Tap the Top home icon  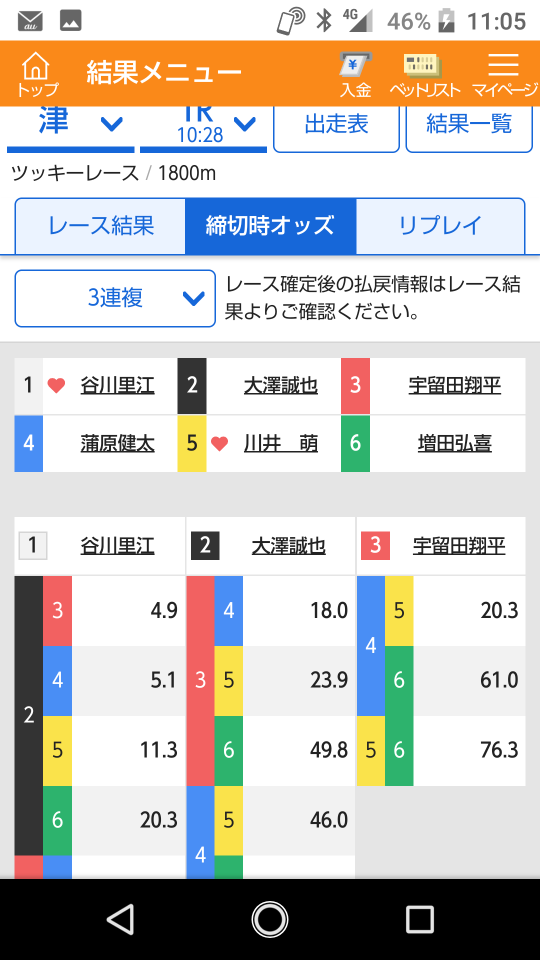pos(37,73)
